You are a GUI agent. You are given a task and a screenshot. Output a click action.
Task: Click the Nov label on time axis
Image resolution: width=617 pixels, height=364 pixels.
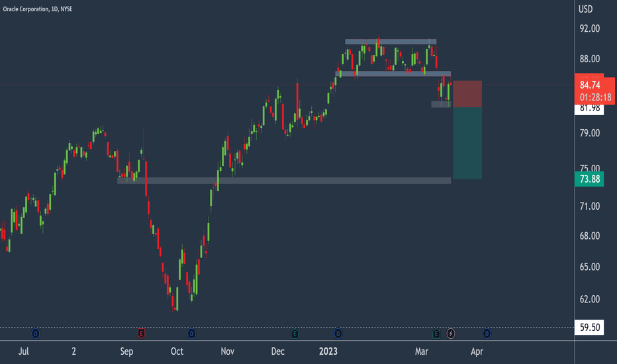[228, 351]
